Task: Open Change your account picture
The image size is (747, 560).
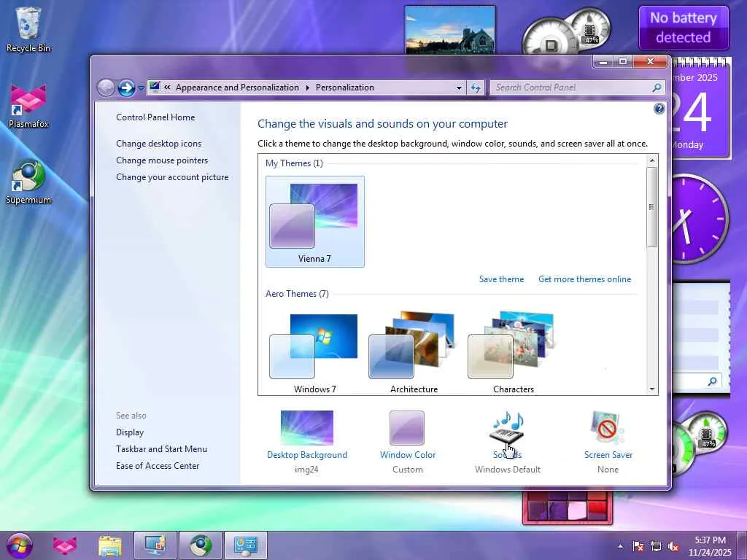Action: point(172,176)
